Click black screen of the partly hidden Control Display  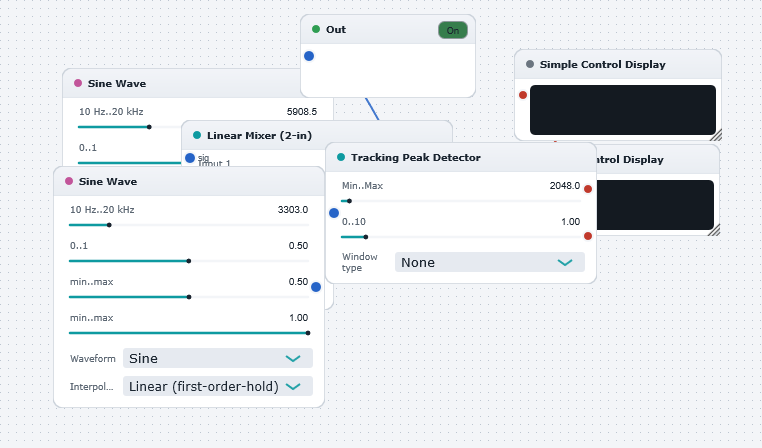pos(655,205)
